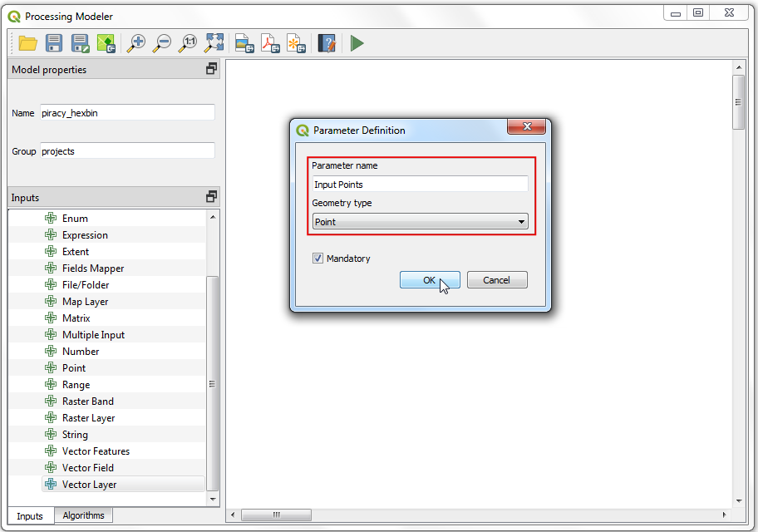
Task: Click the Inputs list vertical scrollbar
Action: pos(212,382)
